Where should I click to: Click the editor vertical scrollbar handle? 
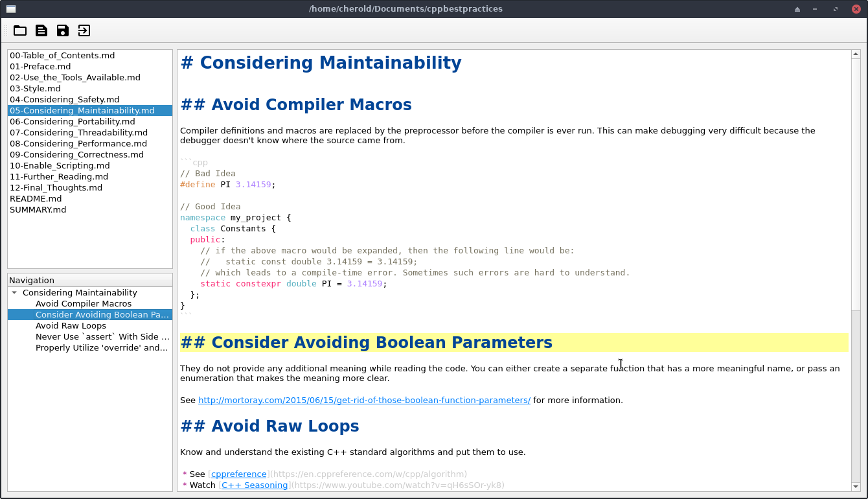[x=856, y=186]
